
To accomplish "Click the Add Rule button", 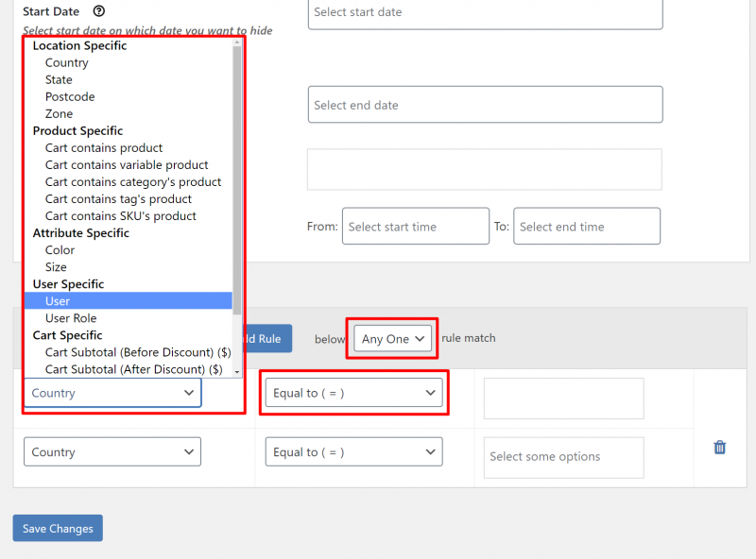I will (x=268, y=338).
